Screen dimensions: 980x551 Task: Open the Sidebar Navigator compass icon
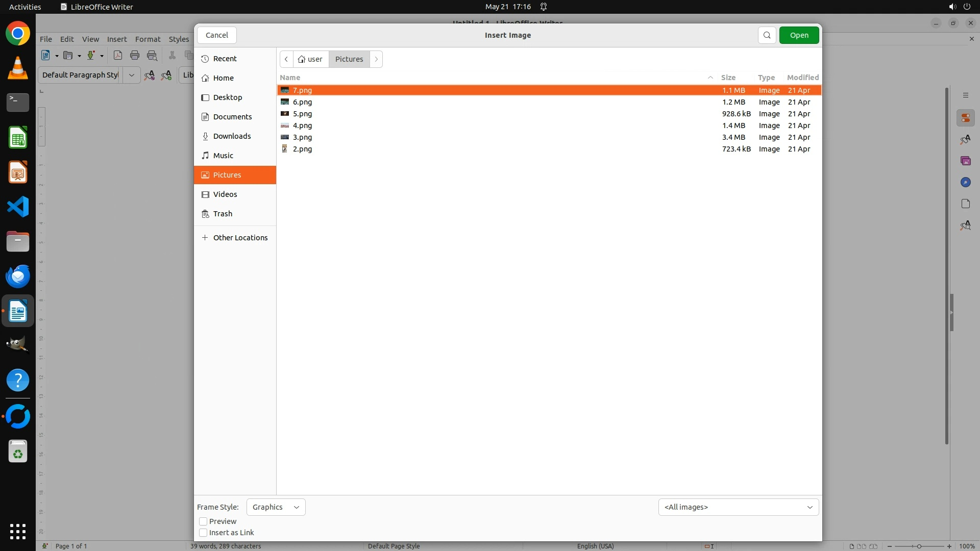(x=965, y=182)
